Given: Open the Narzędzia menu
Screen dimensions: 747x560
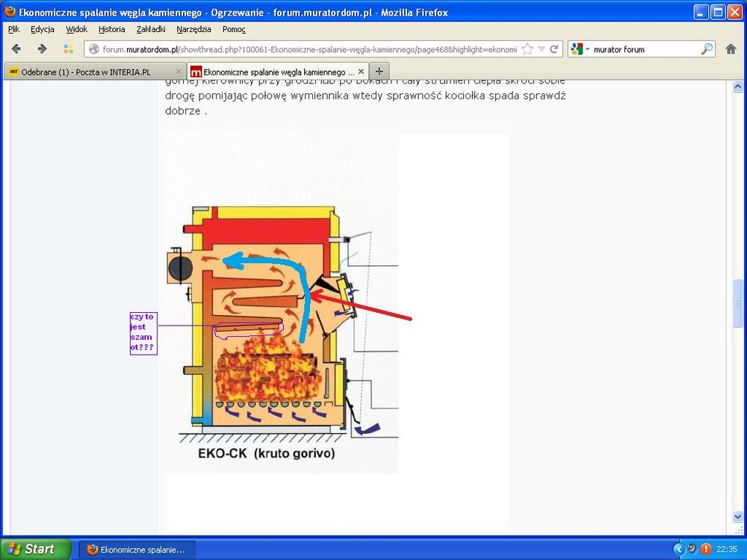Looking at the screenshot, I should (x=193, y=29).
